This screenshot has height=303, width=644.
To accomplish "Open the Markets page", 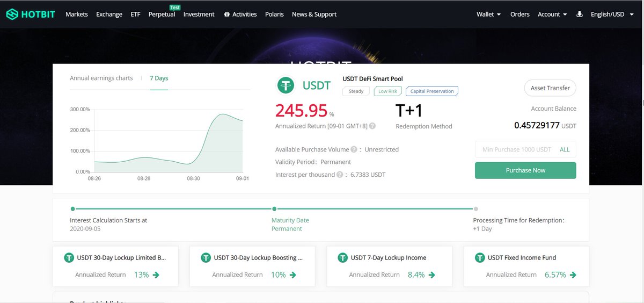I will point(77,15).
